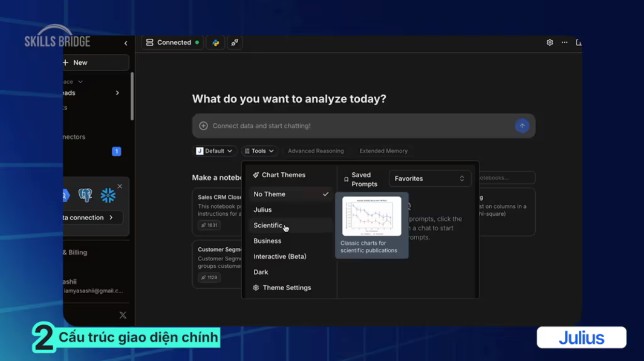Toggle Extended Memory option

coord(383,151)
